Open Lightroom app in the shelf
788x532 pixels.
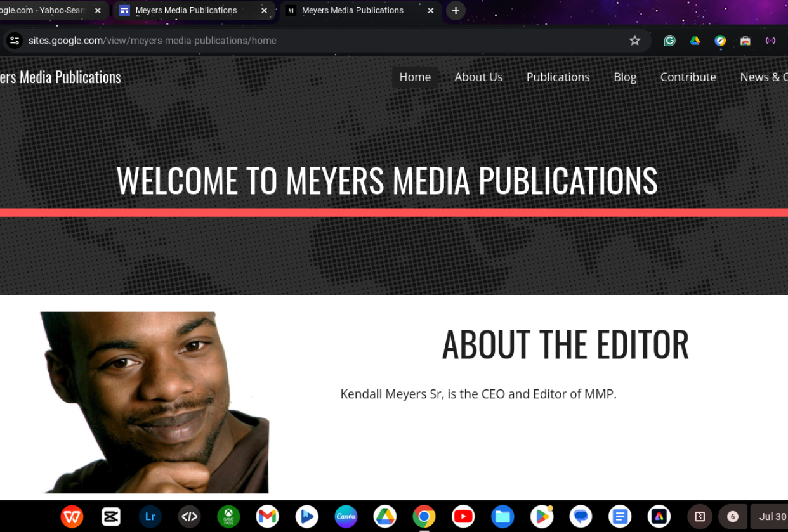pos(150,517)
